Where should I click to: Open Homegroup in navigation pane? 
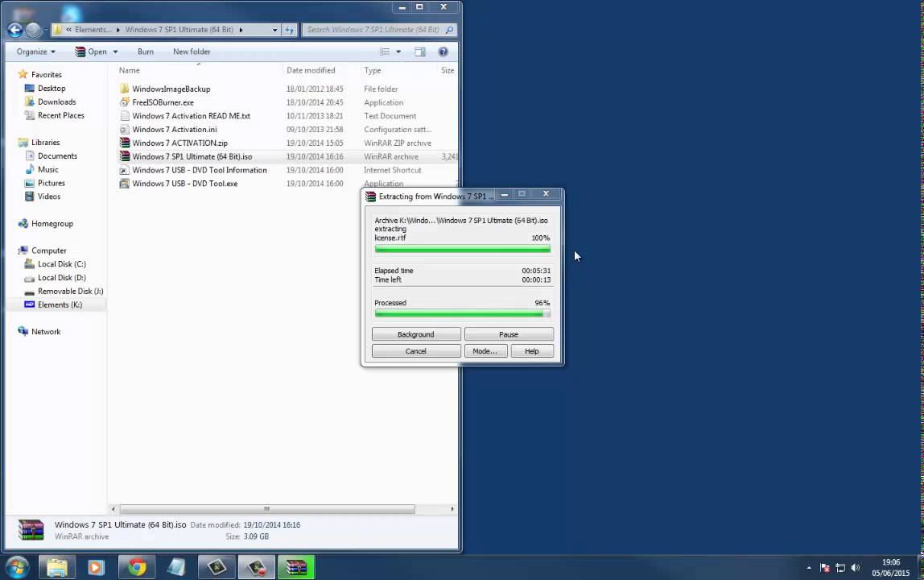(x=52, y=224)
